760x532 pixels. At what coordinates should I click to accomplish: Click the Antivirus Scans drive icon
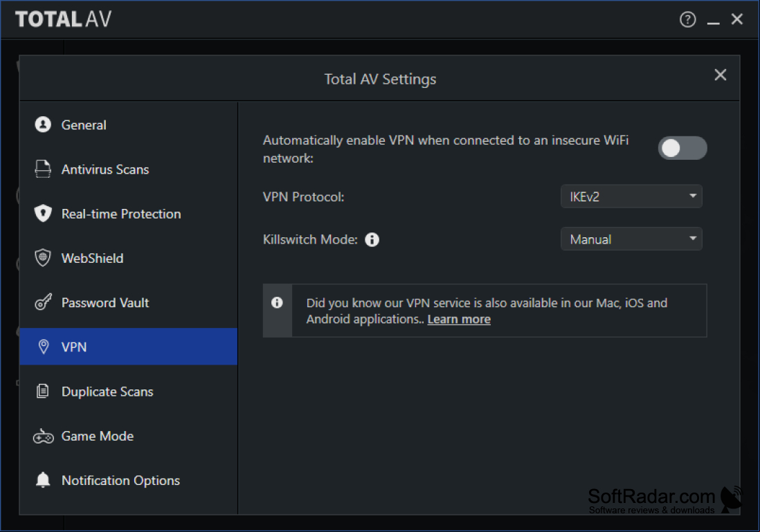(43, 169)
